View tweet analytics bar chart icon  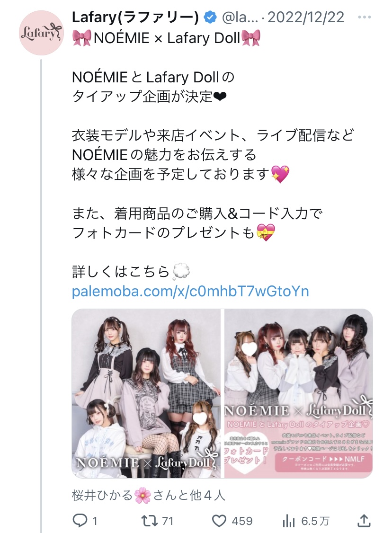click(289, 521)
